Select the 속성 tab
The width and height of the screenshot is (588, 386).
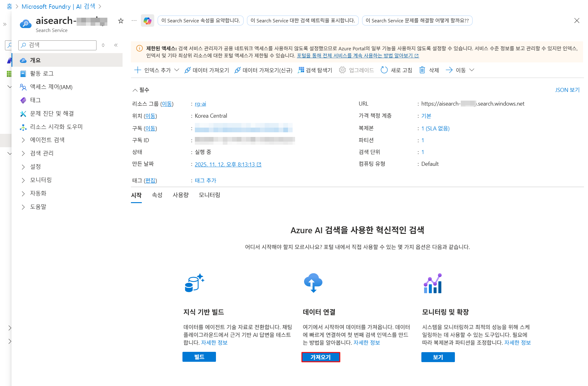tap(157, 195)
